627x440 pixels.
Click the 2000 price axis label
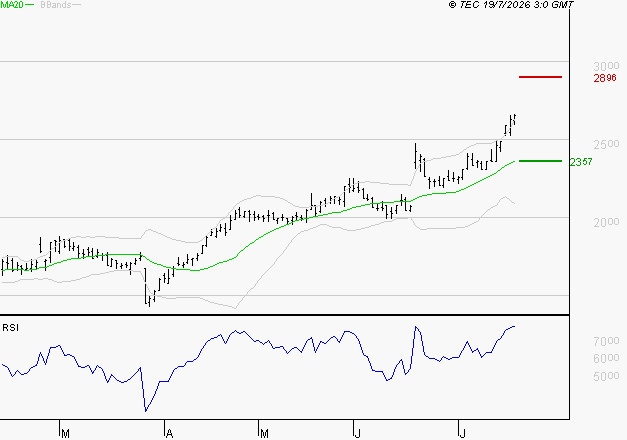click(606, 222)
